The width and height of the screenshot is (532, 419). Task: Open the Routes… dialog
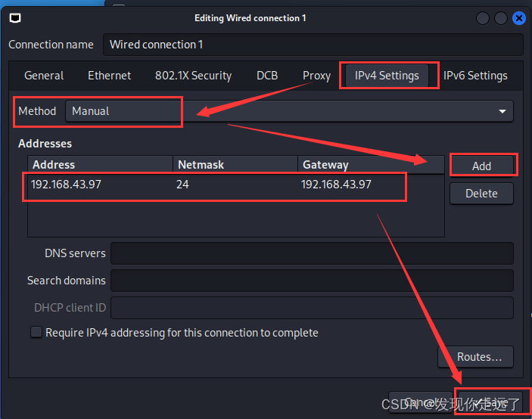click(476, 357)
